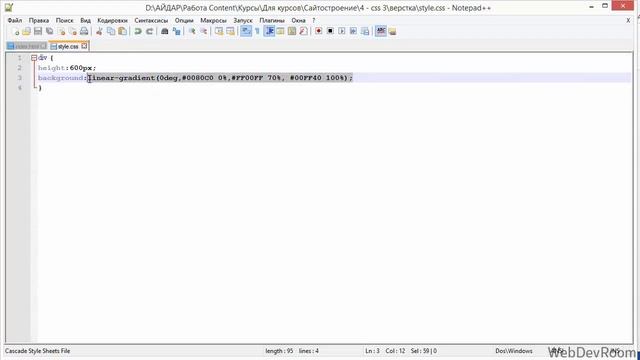Click the Open file folder icon
640x360 pixels.
27,31
